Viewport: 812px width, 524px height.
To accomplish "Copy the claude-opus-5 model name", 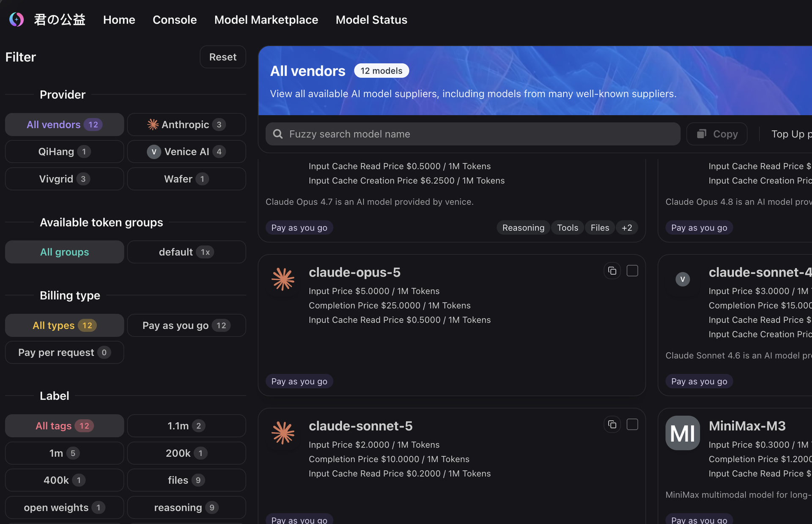I will 612,271.
